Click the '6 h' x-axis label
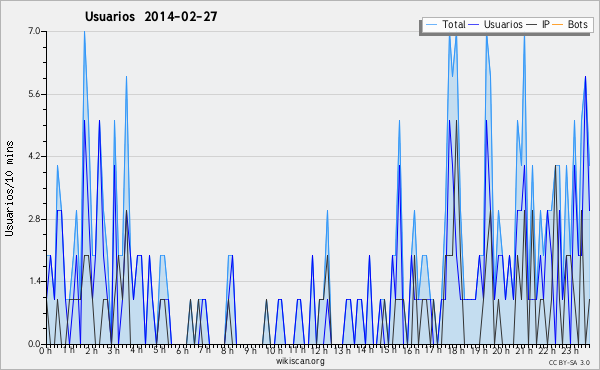The image size is (600, 370). 182,350
